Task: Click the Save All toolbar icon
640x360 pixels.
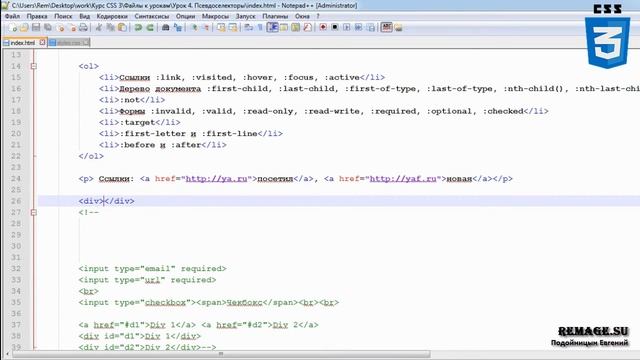Action: [48, 27]
